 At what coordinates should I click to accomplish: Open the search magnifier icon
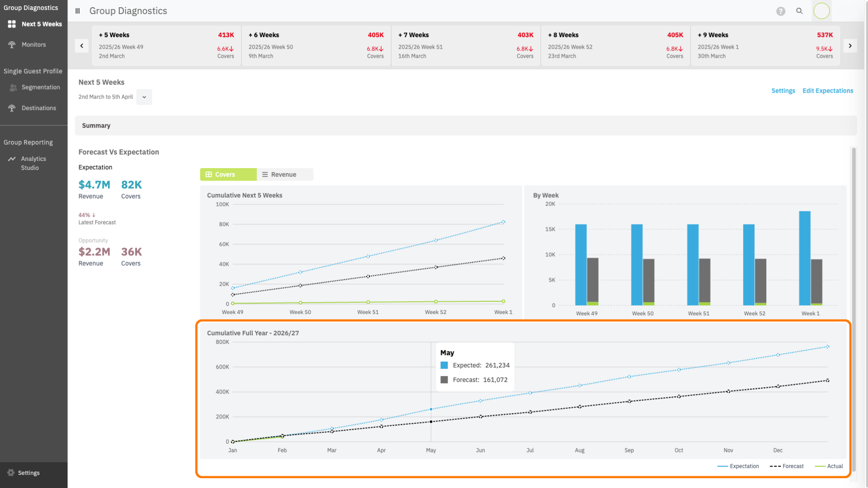coord(799,11)
